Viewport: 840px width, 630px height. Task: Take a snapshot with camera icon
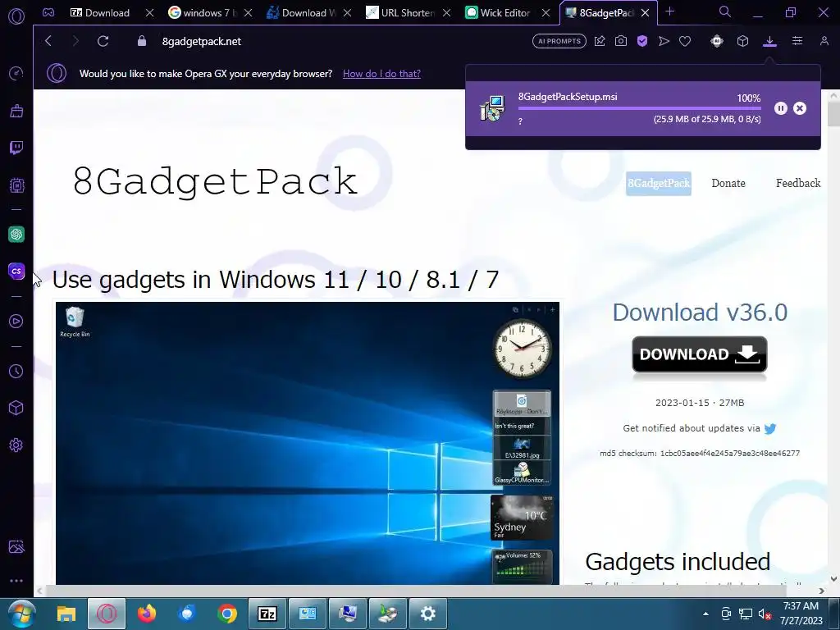[x=621, y=41]
